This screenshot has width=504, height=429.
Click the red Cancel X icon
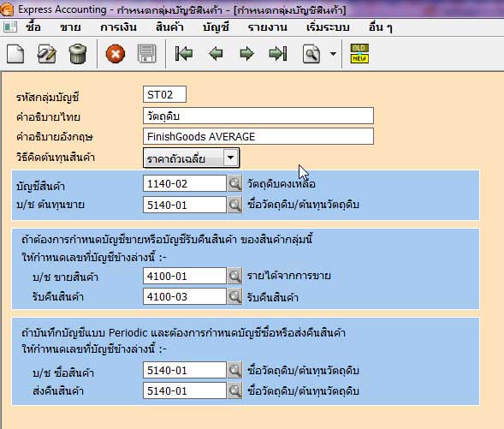tap(116, 54)
